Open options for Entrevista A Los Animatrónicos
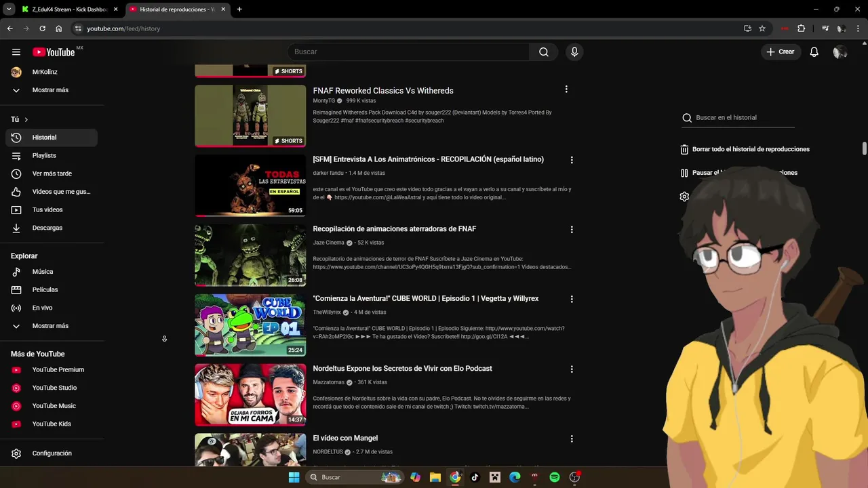The height and width of the screenshot is (488, 868). 572,160
